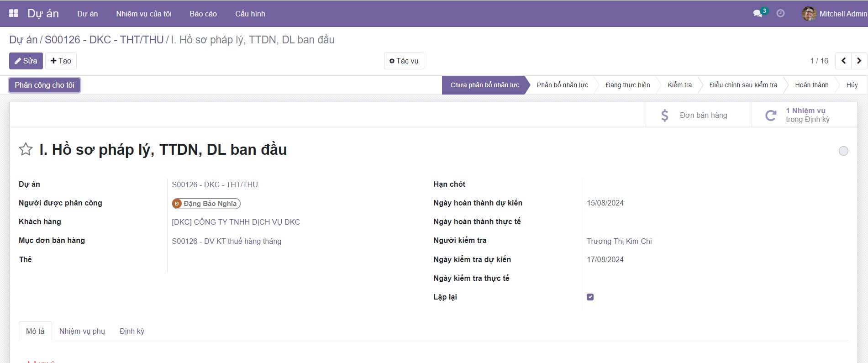The height and width of the screenshot is (363, 868).
Task: Click the Phân công cho tôi button
Action: 44,85
